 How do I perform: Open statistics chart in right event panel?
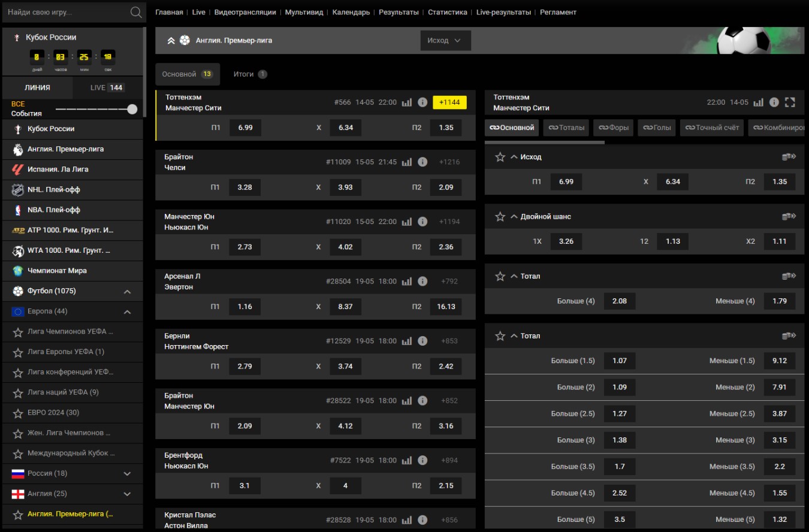point(759,102)
